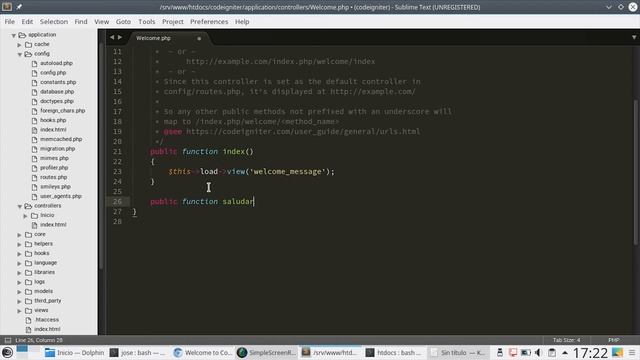Click the editor vertical scrollbar
Viewport: 640px width, 360px height.
point(636,173)
